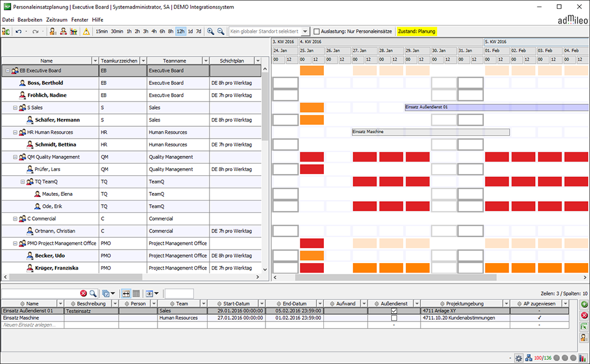
Task: Uncheck Außendienst for Einsatz Außendienst 01
Action: 394,311
